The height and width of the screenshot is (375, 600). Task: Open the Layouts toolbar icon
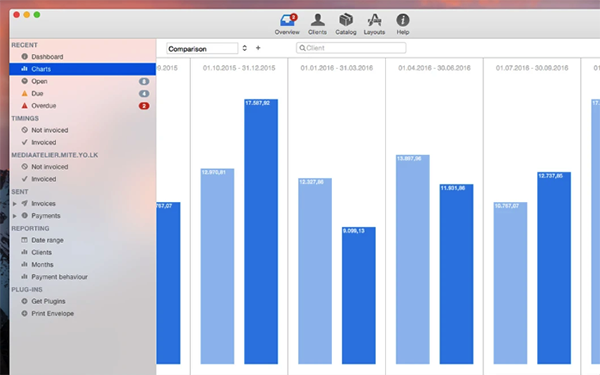coord(374,24)
